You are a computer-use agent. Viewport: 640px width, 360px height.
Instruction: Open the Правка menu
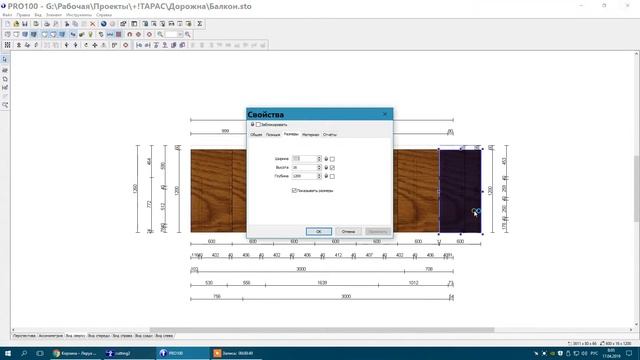(x=23, y=15)
